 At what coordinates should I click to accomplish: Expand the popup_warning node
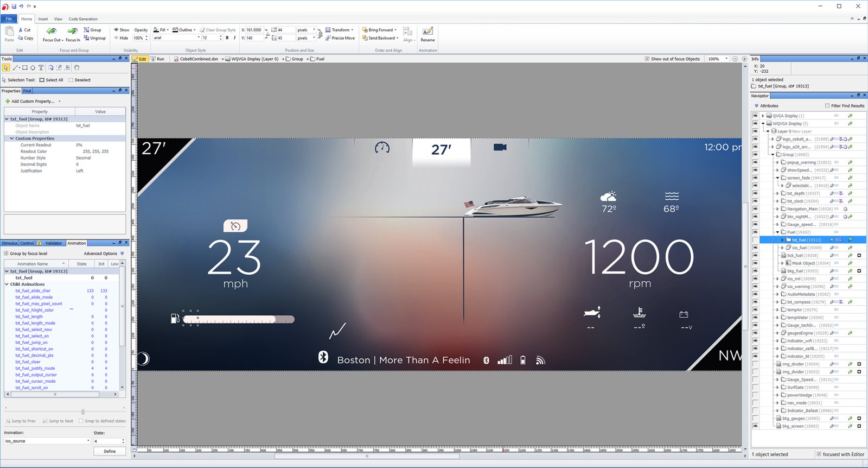pos(777,162)
